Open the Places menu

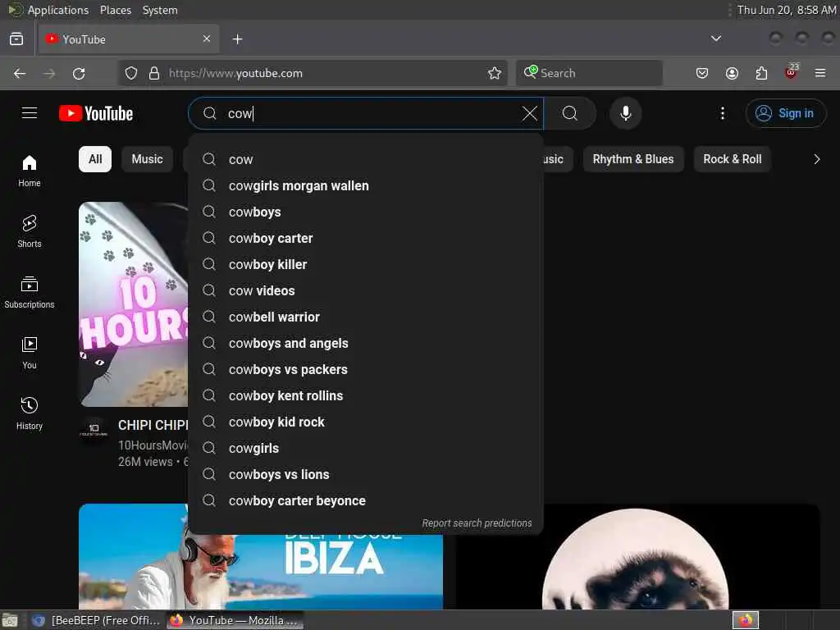click(x=116, y=10)
